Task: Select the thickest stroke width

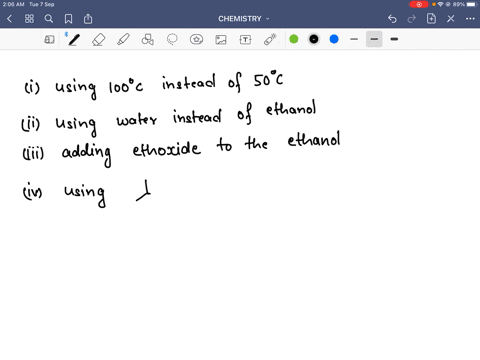Action: [394, 39]
